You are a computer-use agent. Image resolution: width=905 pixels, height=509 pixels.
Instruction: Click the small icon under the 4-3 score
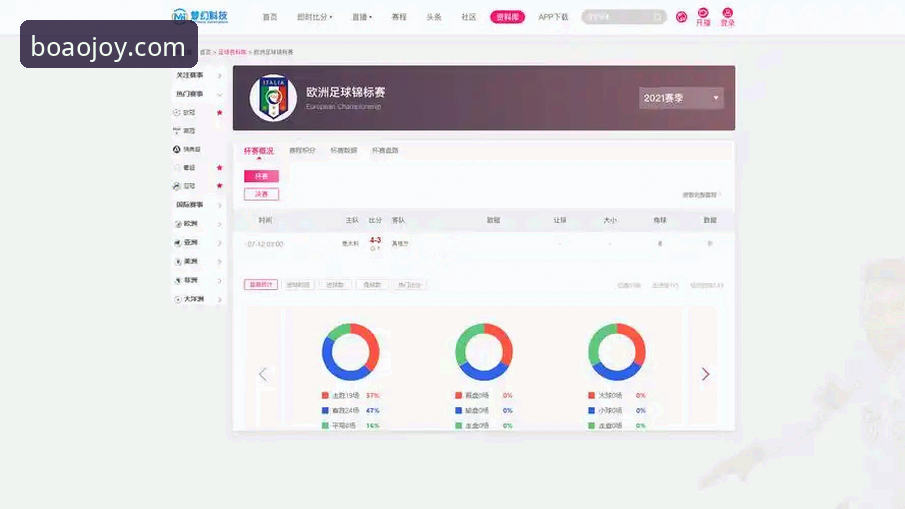[x=375, y=249]
